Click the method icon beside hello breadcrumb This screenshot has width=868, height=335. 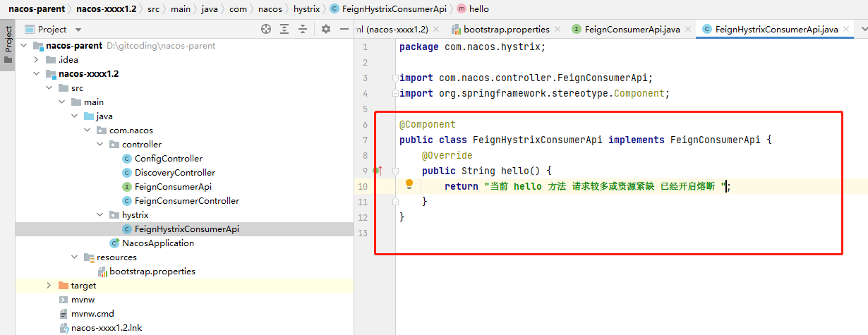pyautogui.click(x=462, y=9)
